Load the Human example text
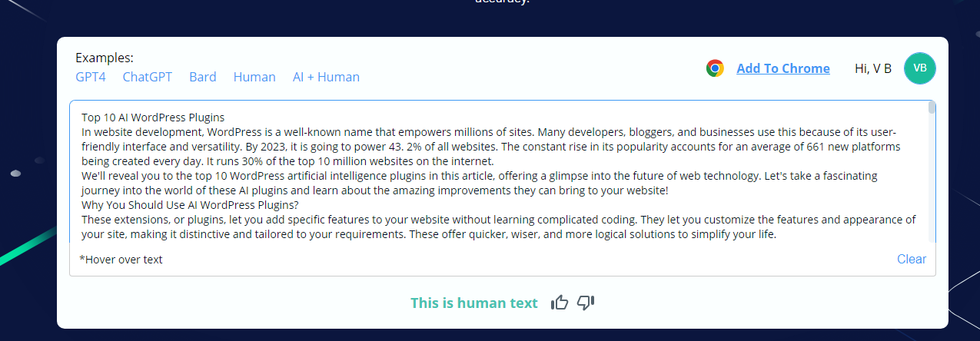 coord(254,77)
